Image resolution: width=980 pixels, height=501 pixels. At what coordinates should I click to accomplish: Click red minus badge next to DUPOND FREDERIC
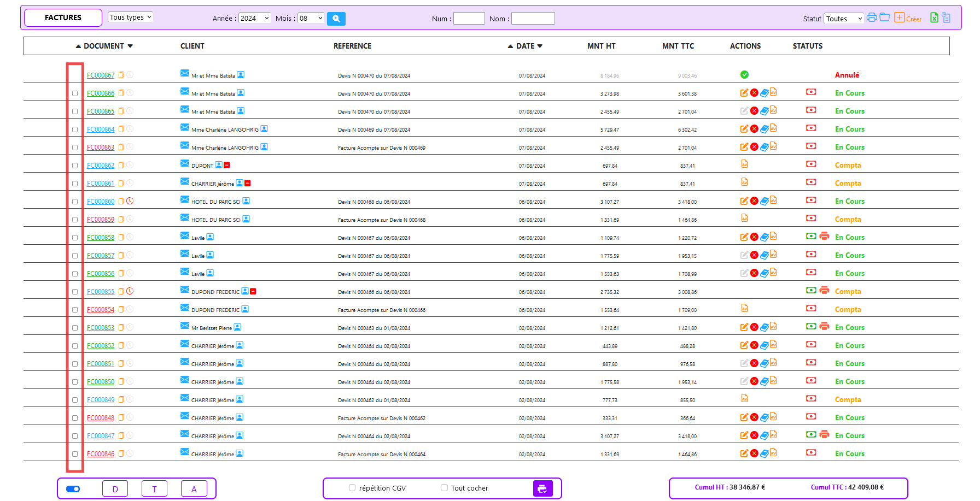point(253,291)
